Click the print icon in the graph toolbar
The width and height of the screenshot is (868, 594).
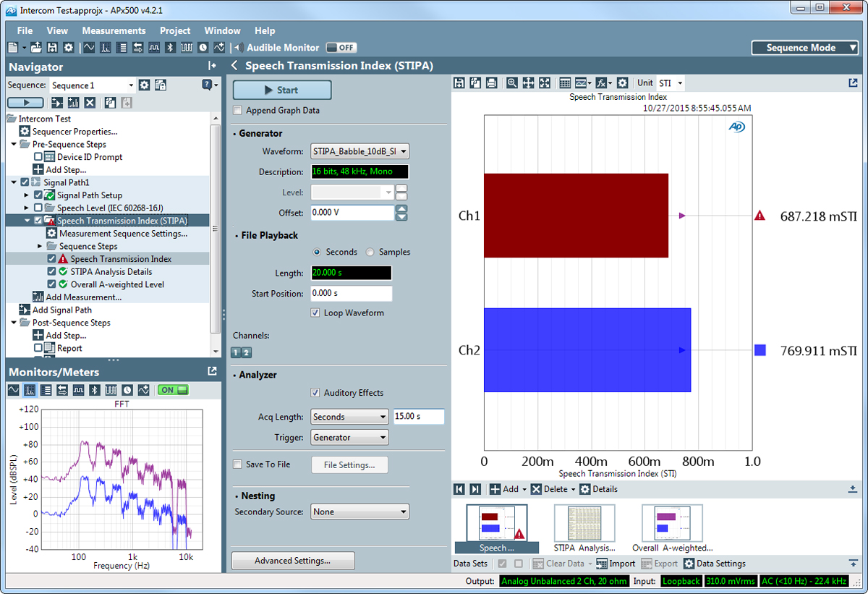click(x=491, y=83)
